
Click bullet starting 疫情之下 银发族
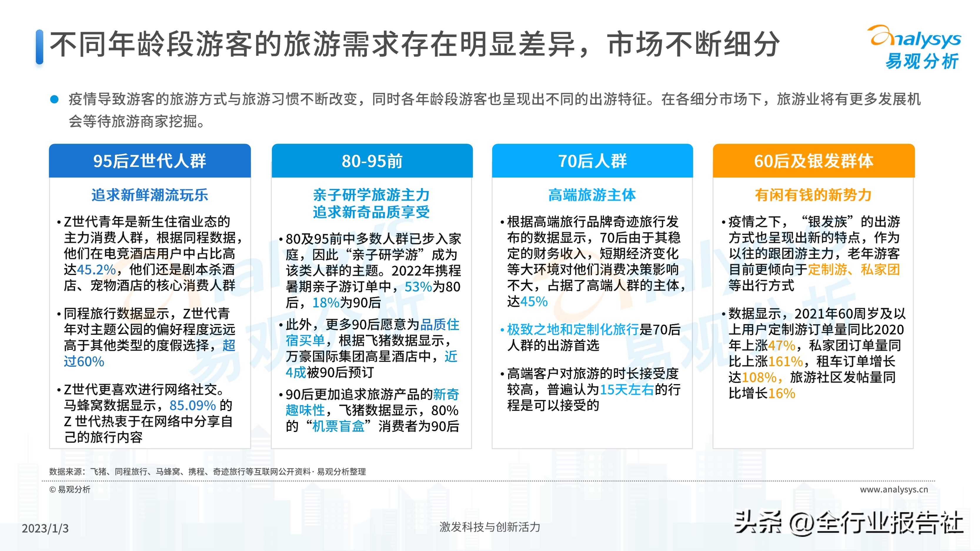[811, 254]
